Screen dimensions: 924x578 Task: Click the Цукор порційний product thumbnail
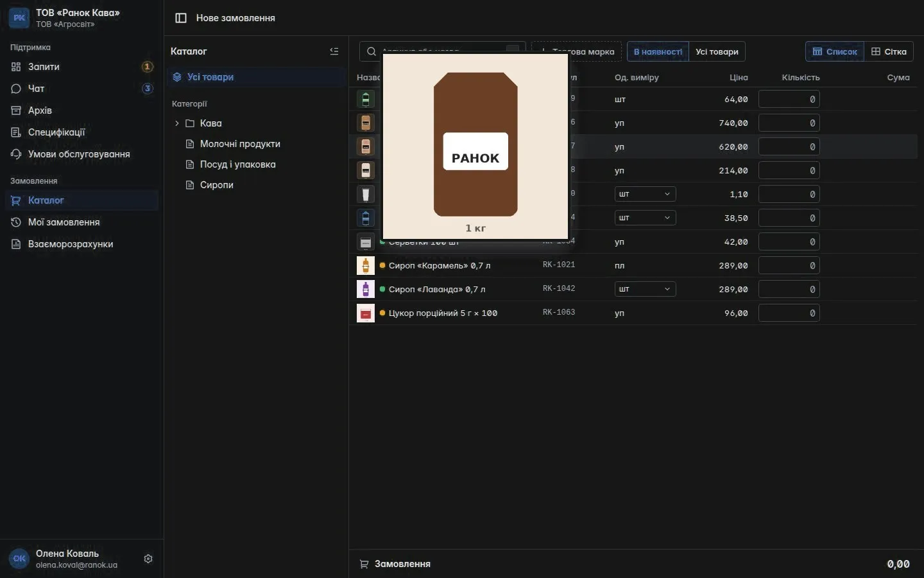coord(366,313)
